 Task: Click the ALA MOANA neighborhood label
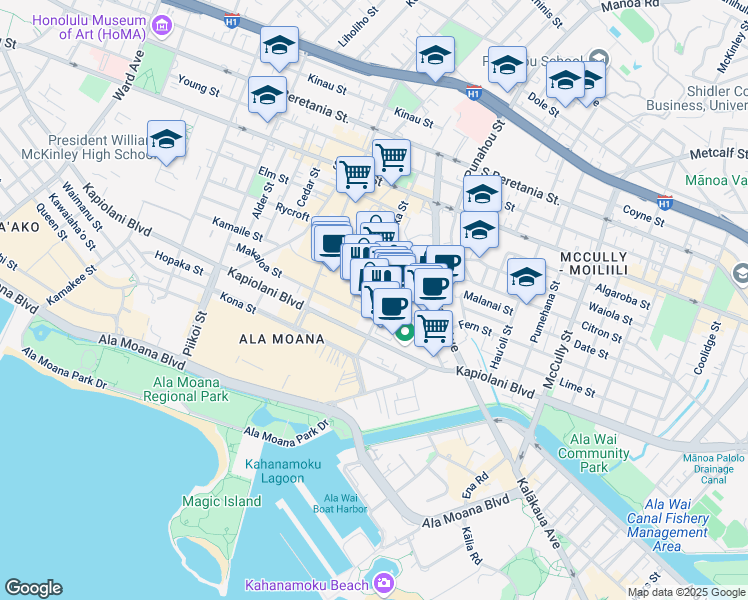[282, 339]
